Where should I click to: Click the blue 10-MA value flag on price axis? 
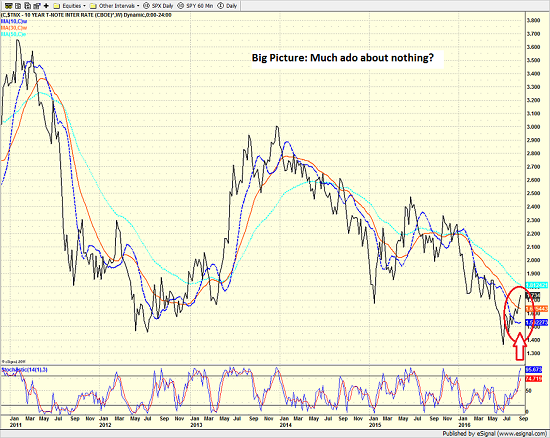pos(537,322)
